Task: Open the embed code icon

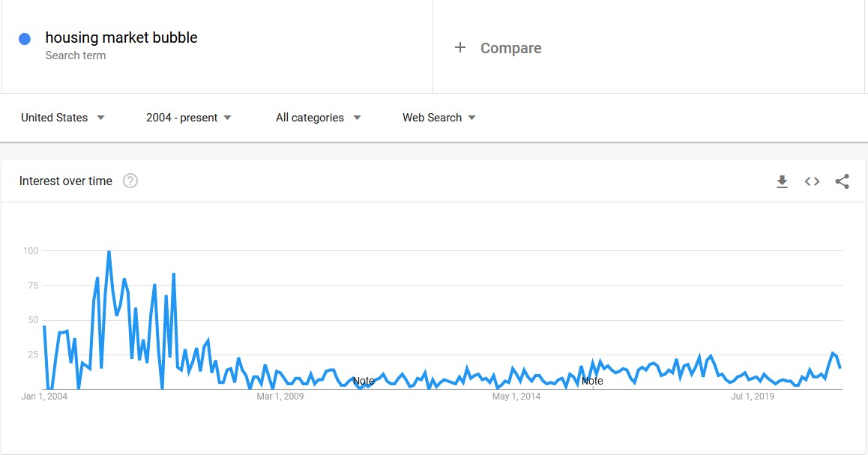Action: 812,181
